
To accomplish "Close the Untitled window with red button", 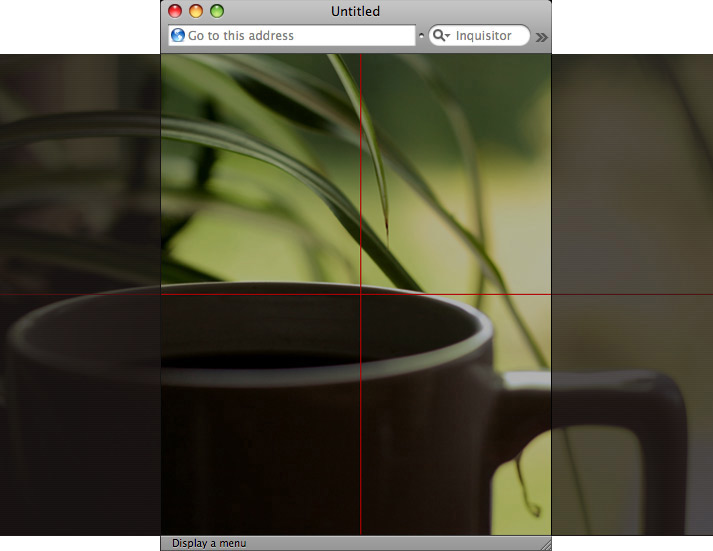I will coord(175,11).
